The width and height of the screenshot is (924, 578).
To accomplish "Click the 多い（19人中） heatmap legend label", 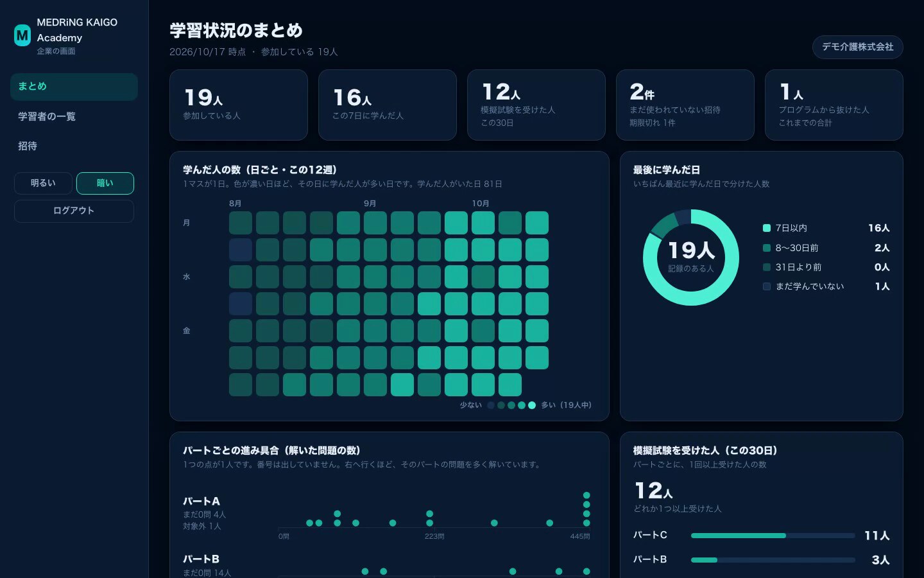I will coord(567,405).
